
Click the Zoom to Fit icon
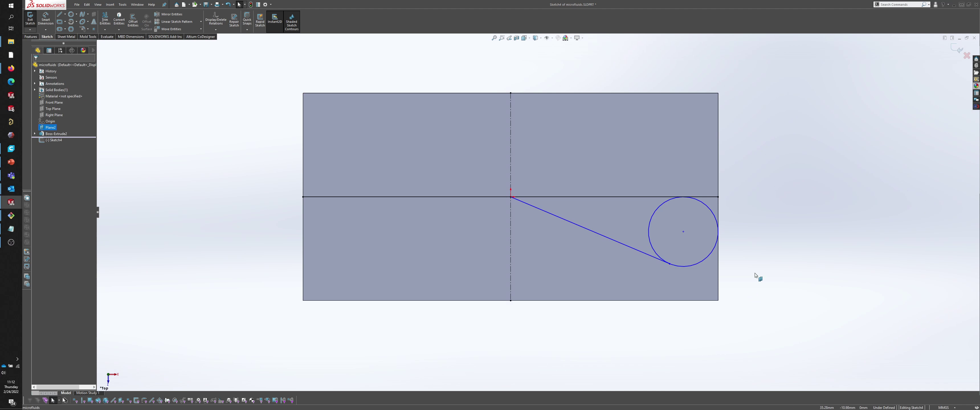click(494, 38)
